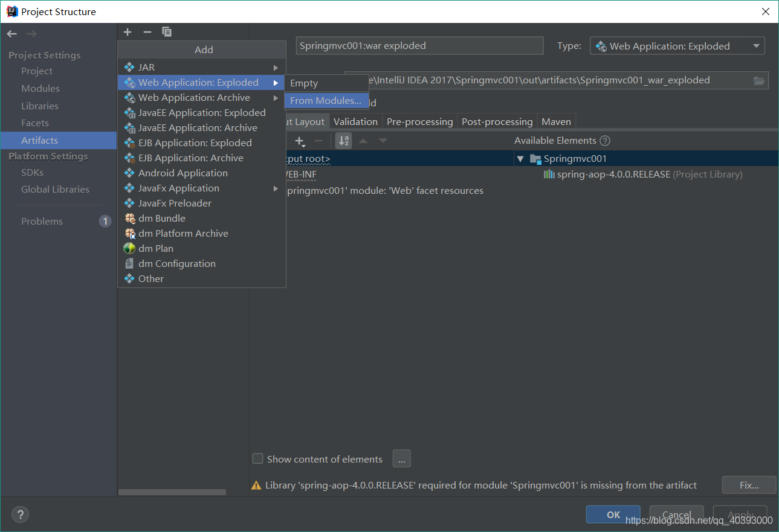
Task: Expand JavaFx Application submenu arrow
Action: [x=276, y=188]
